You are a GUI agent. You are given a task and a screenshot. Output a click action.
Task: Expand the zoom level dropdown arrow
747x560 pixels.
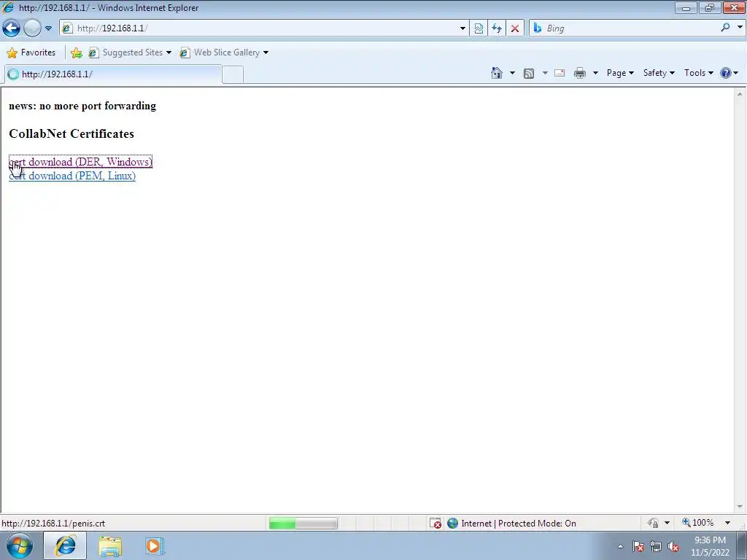[x=727, y=523]
